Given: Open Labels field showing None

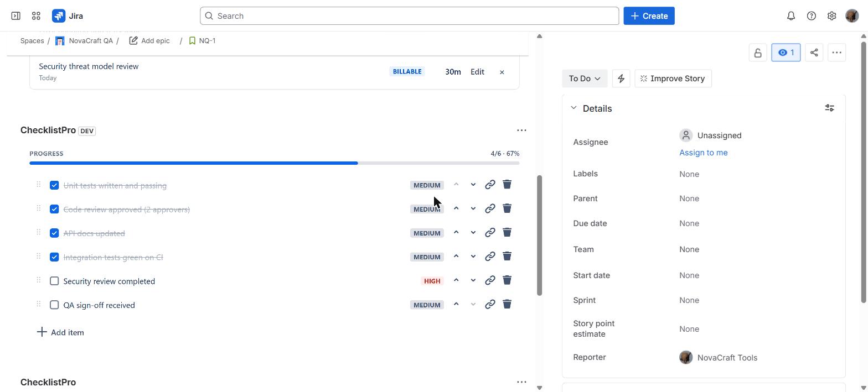Looking at the screenshot, I should [689, 174].
